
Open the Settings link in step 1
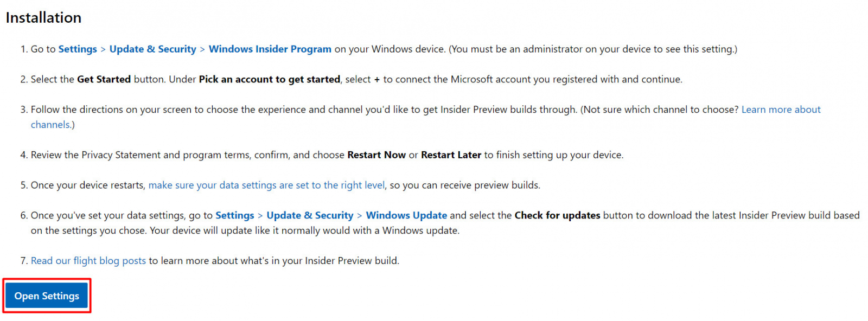click(x=78, y=49)
